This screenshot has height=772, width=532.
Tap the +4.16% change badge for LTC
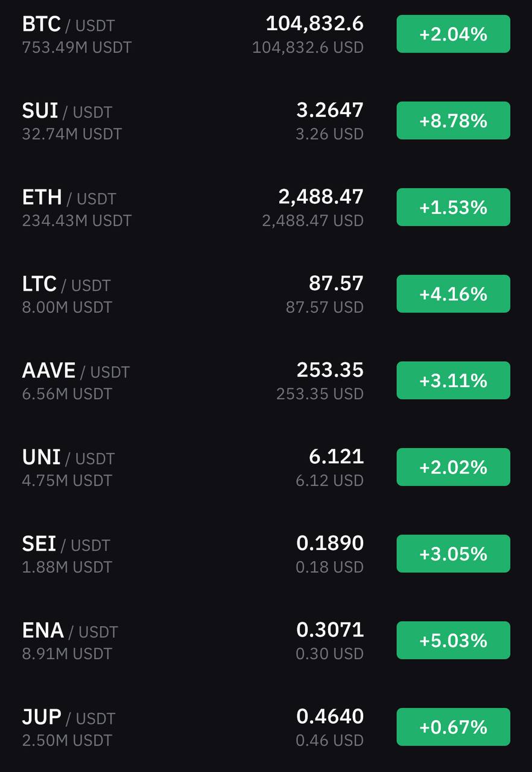[x=453, y=294]
